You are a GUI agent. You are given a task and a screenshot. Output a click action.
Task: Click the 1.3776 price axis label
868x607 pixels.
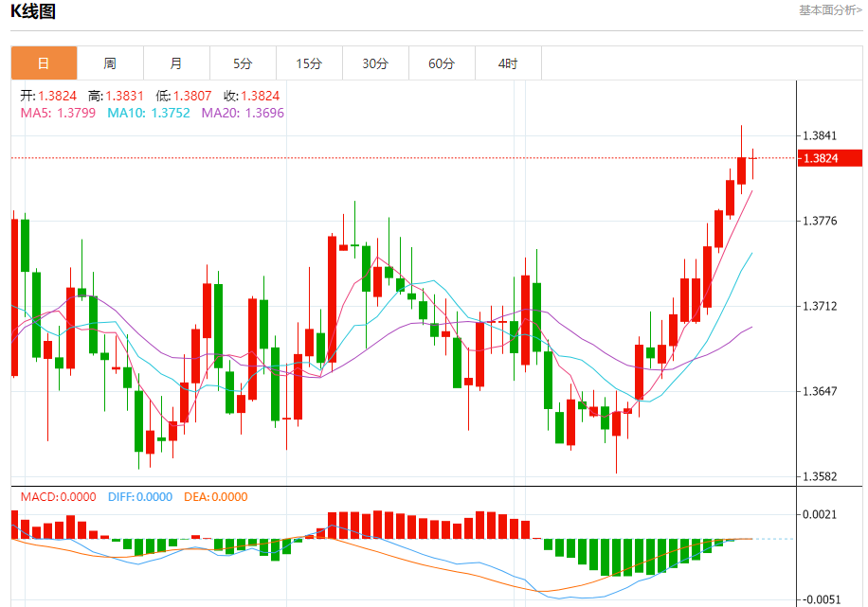click(820, 221)
